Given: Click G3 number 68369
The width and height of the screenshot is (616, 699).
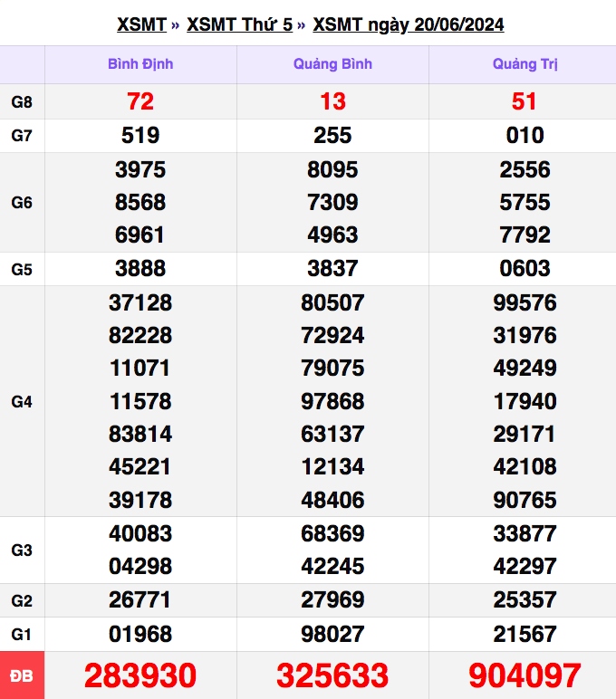Looking at the screenshot, I should click(332, 533).
